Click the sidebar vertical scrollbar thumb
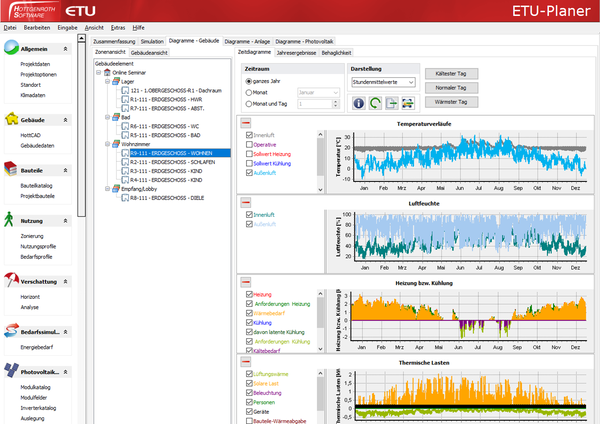 [81, 129]
